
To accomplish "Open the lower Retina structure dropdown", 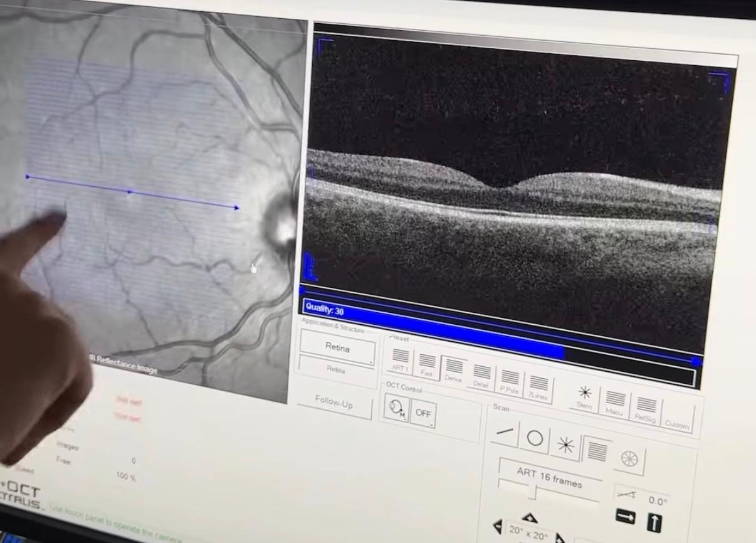I will click(x=337, y=370).
